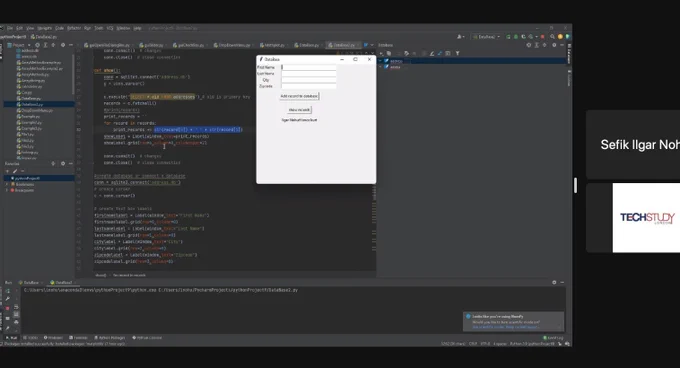Open the File menu
This screenshot has width=680, height=368.
[10, 28]
